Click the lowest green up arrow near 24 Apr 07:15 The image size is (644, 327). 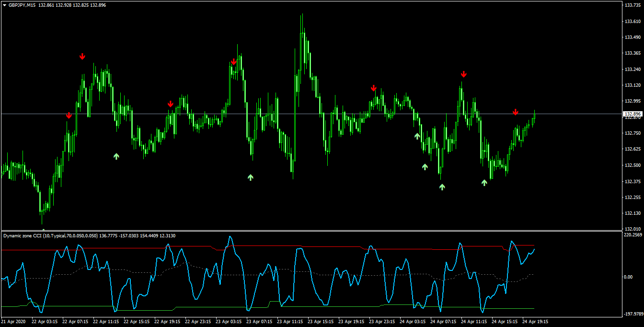[x=442, y=187]
